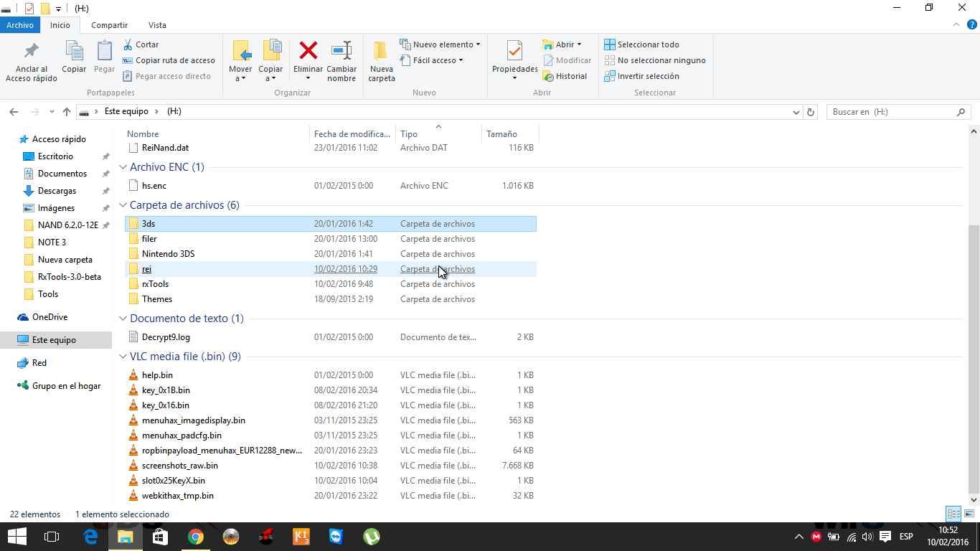Click the vertical scrollbar in file list

[974, 359]
